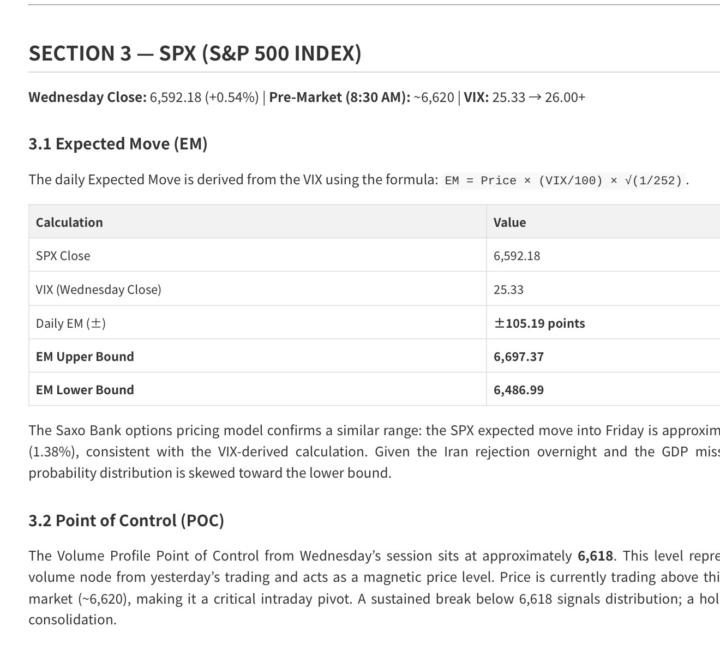Click the Wednesday Close label text
This screenshot has height=650, width=720.
88,97
